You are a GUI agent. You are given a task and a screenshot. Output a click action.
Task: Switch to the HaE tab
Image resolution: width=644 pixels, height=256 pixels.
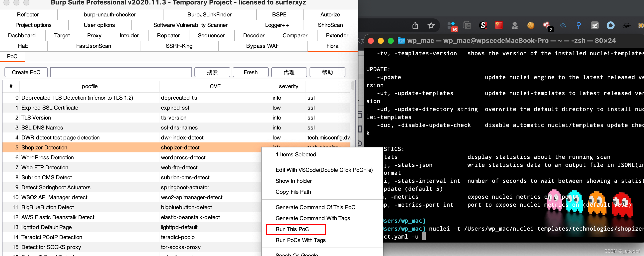(23, 46)
